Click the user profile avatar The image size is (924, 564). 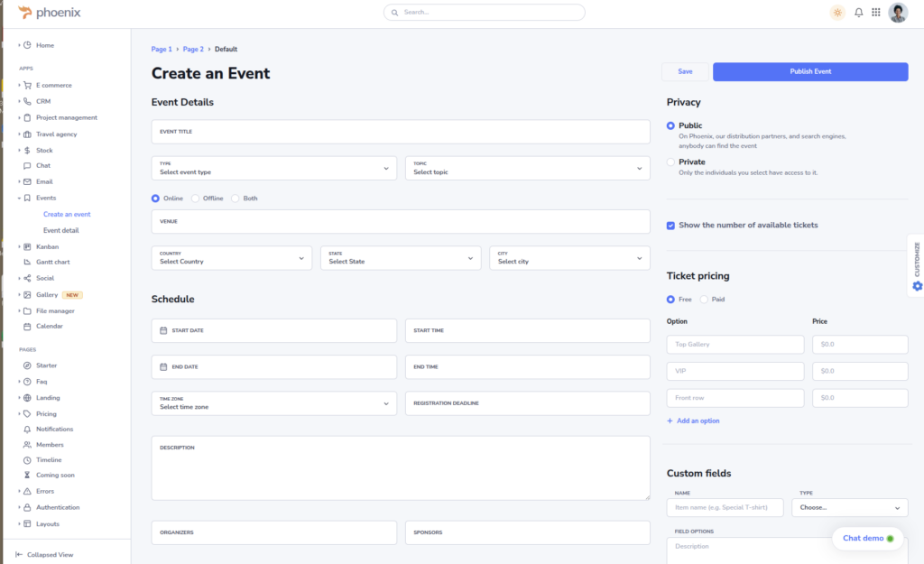(897, 13)
